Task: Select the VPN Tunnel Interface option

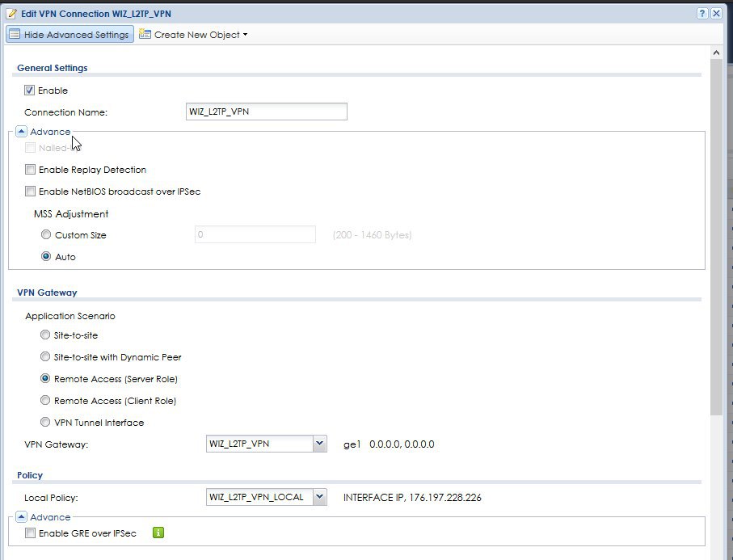Action: [x=45, y=422]
